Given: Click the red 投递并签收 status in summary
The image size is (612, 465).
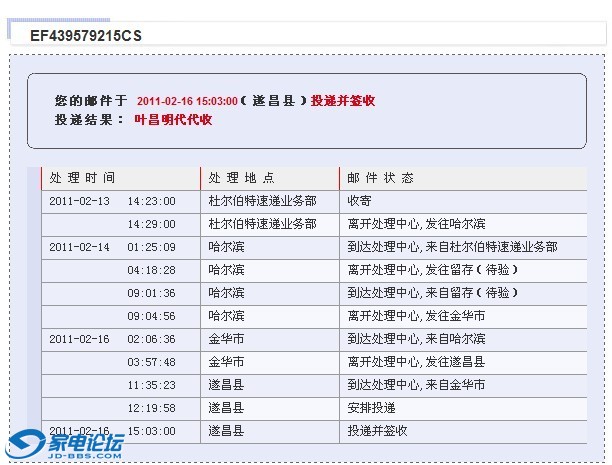Looking at the screenshot, I should (343, 101).
